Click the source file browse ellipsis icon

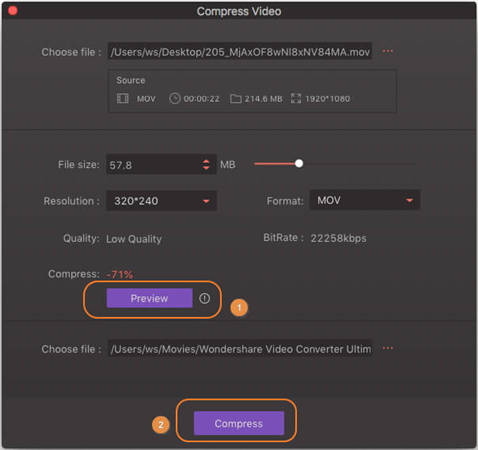(387, 51)
